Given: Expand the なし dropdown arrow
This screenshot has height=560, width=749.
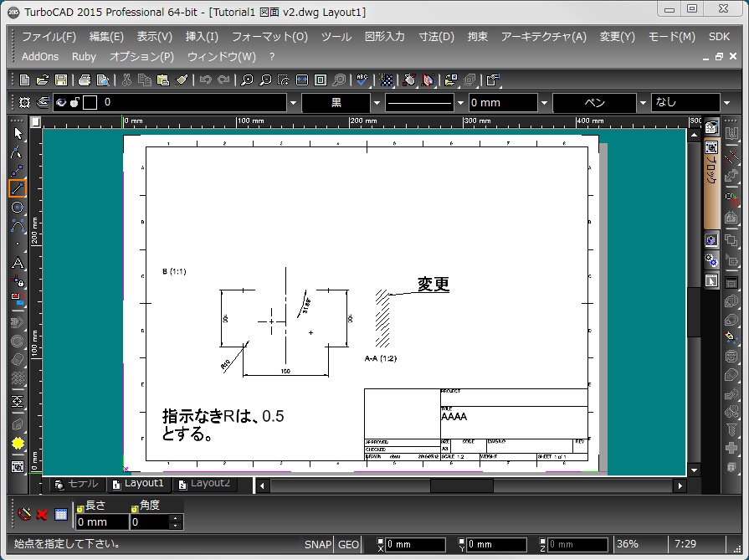Looking at the screenshot, I should click(x=727, y=103).
